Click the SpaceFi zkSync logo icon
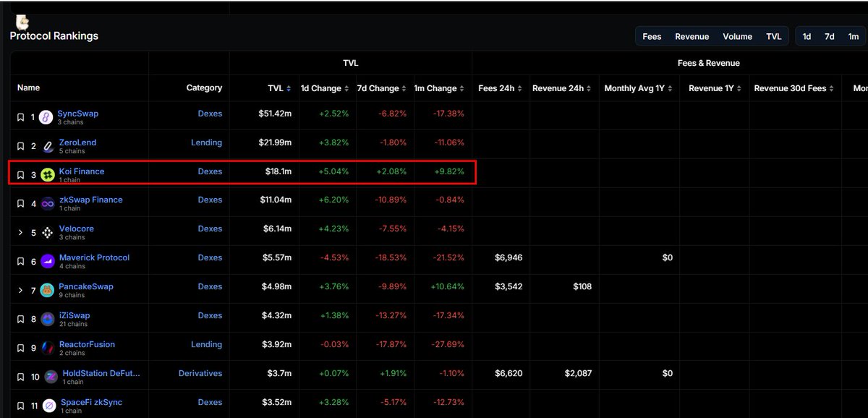 pyautogui.click(x=49, y=406)
